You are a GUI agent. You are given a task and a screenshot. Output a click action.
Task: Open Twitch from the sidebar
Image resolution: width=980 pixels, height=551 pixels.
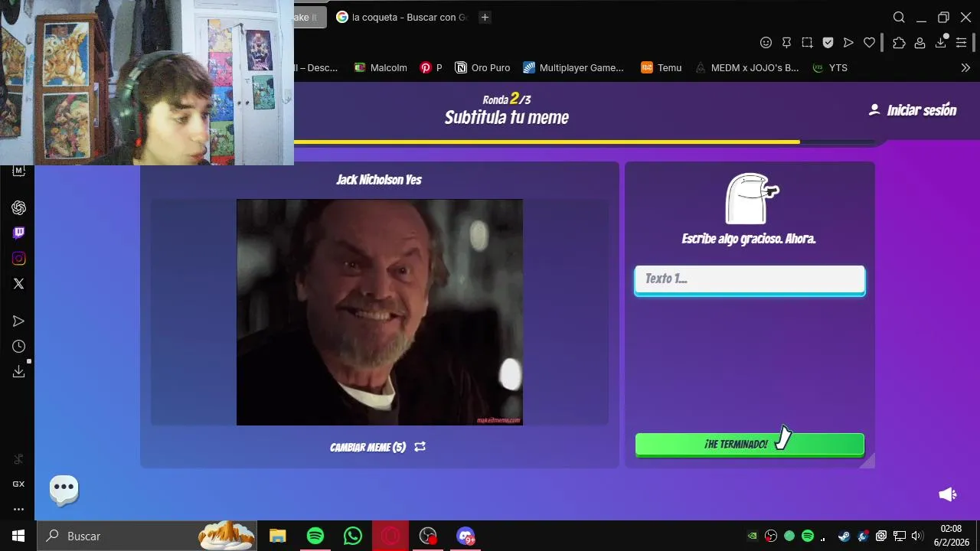tap(19, 233)
